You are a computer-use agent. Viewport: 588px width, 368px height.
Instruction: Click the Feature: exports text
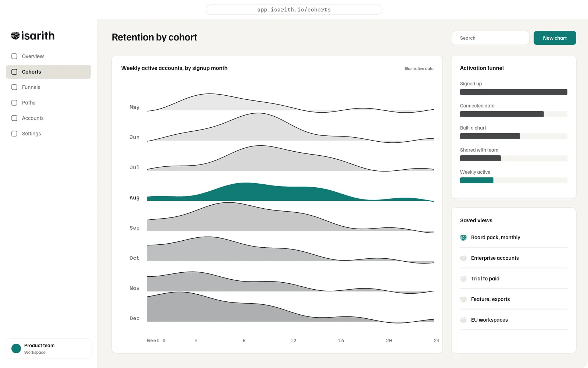490,299
